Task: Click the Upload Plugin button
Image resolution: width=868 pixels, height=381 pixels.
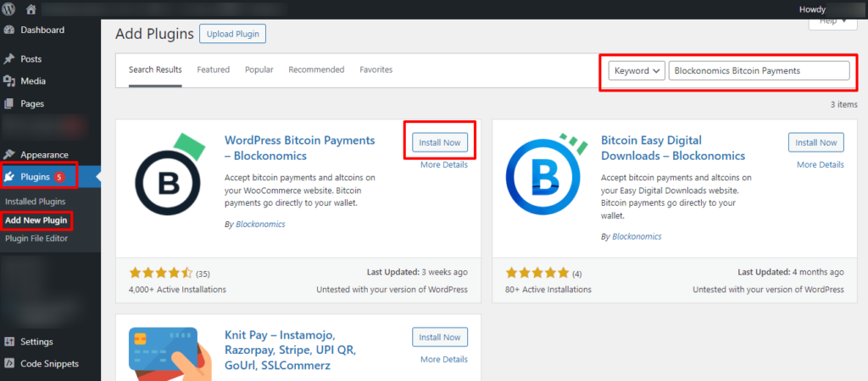Action: pos(233,34)
